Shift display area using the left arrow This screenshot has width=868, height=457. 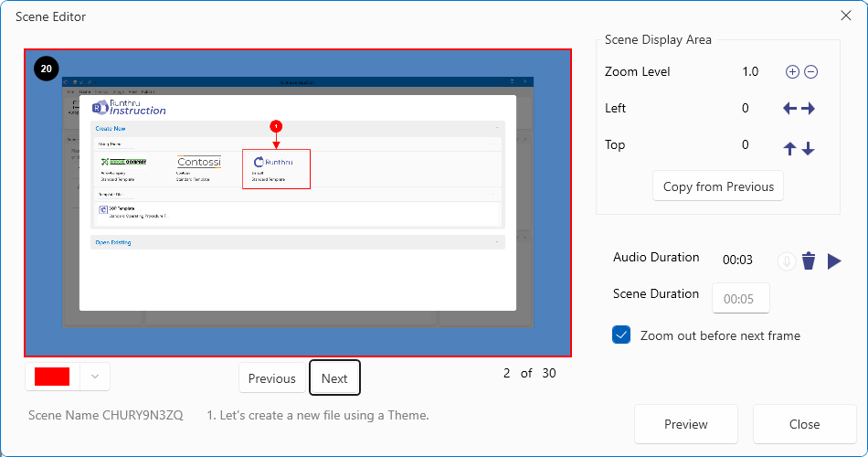pyautogui.click(x=790, y=109)
